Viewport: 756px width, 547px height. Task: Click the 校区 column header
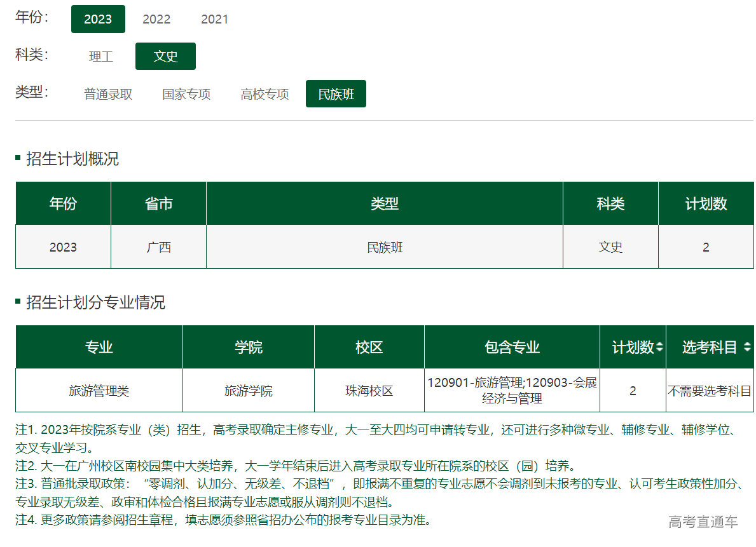[x=369, y=348]
